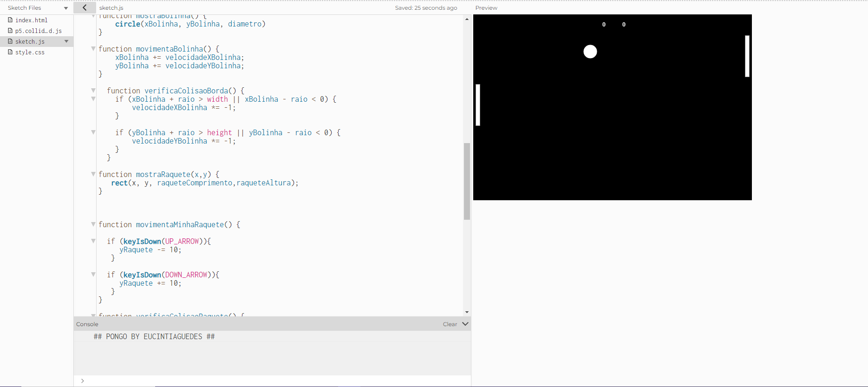This screenshot has width=868, height=387.
Task: Click the p5.collid..d.js file icon
Action: click(10, 31)
